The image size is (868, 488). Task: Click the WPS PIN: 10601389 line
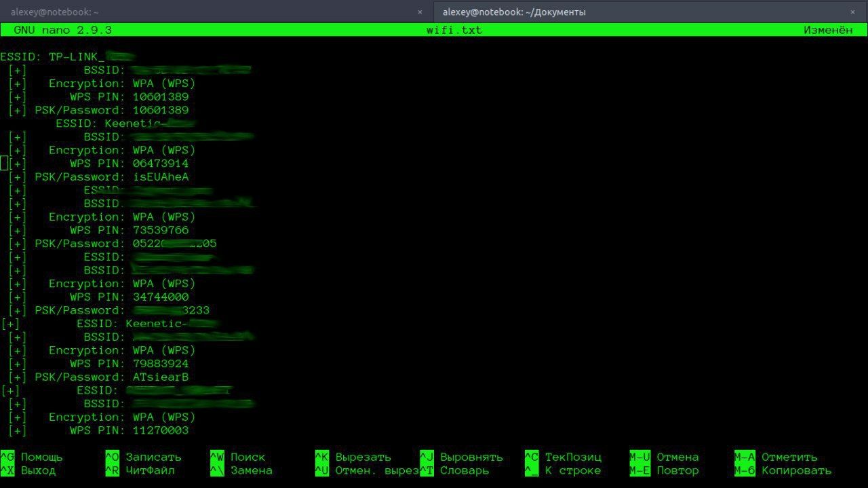click(x=99, y=96)
